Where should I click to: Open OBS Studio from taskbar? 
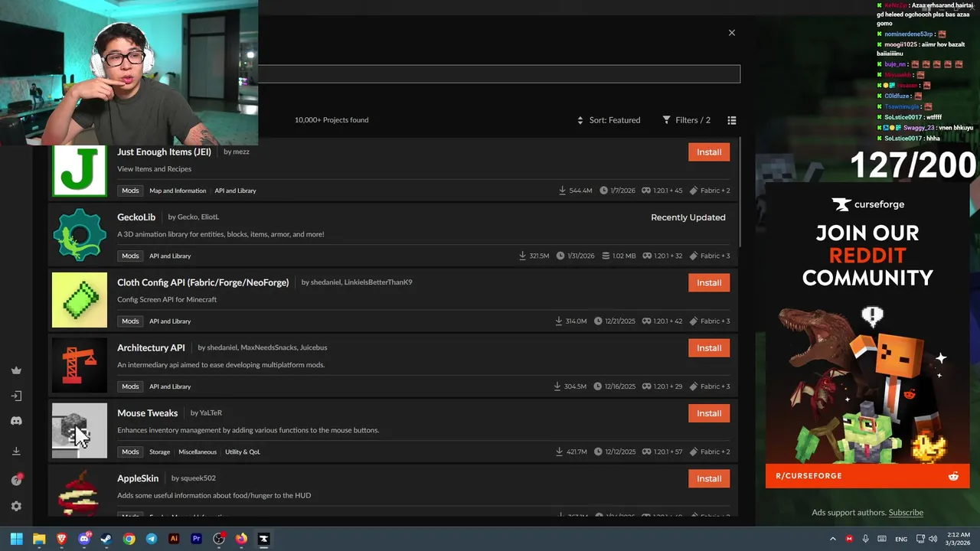219,539
